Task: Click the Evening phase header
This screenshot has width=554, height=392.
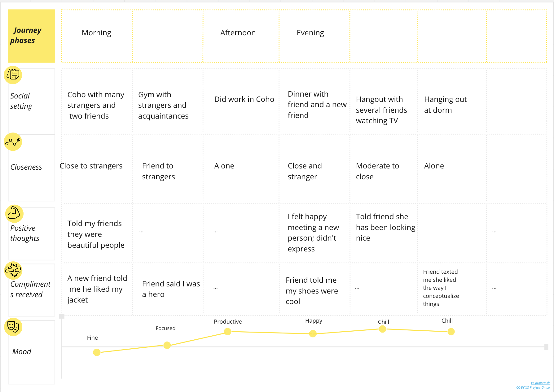Action: [310, 33]
